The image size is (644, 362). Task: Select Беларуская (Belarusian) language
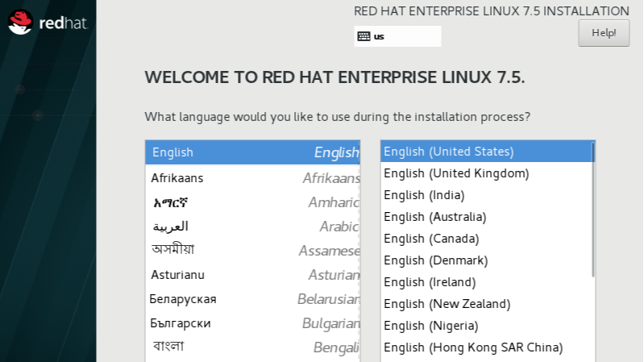(252, 299)
